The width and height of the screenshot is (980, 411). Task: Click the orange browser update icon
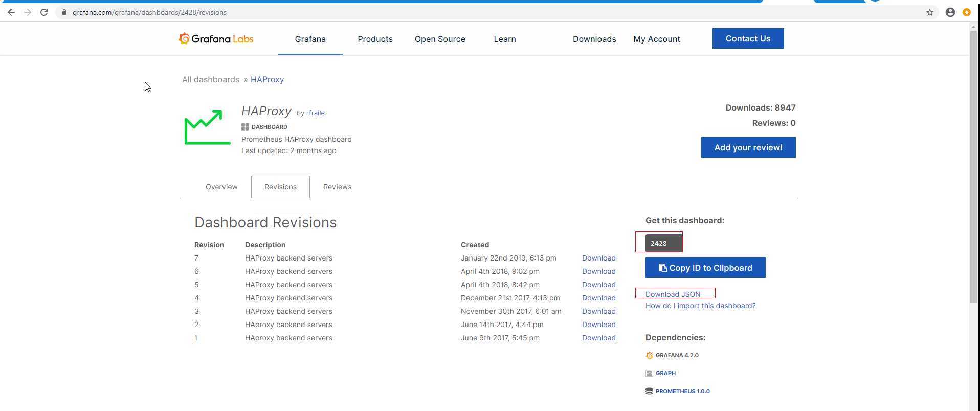[x=967, y=12]
